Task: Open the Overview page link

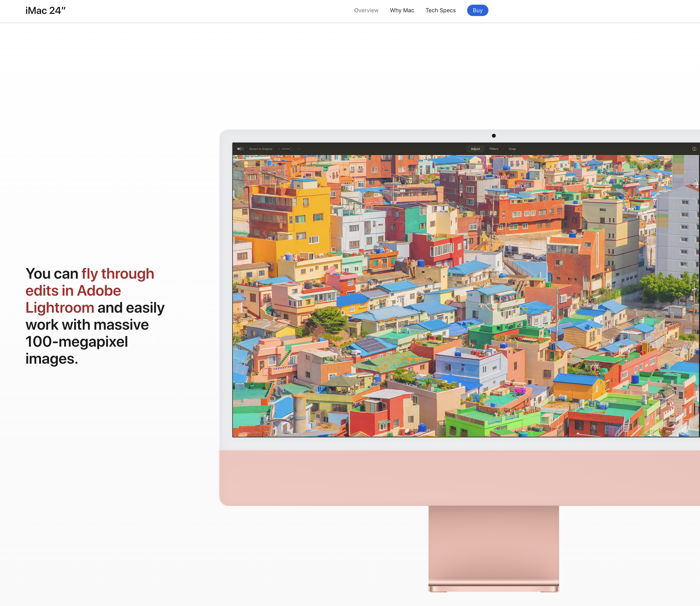Action: click(x=366, y=10)
